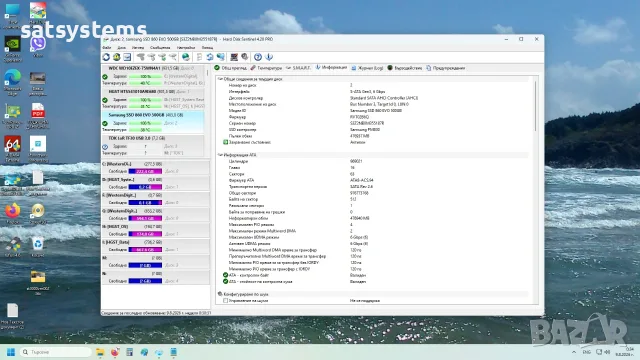Switch to the Общ преглед tab
This screenshot has width=640, height=360.
[x=231, y=68]
